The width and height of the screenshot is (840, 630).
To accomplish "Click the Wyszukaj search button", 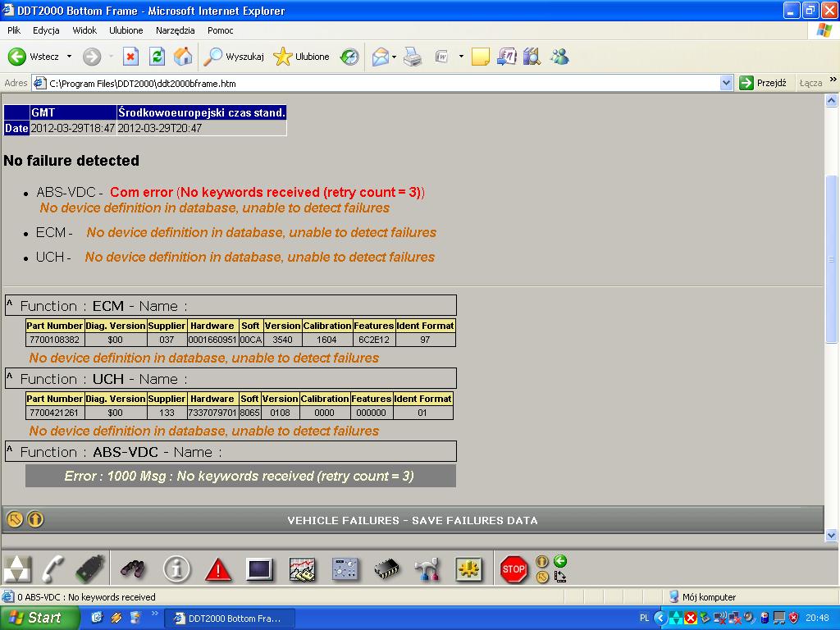I will click(x=234, y=57).
